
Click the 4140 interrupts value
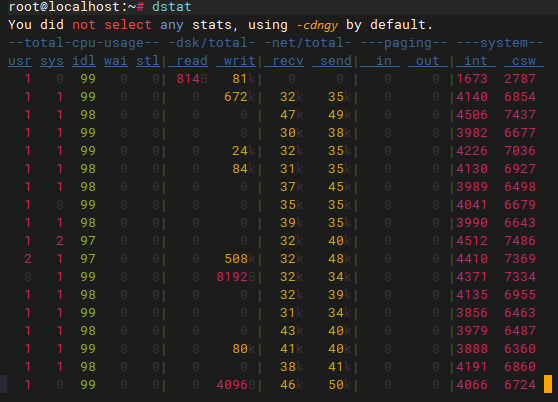coord(472,97)
